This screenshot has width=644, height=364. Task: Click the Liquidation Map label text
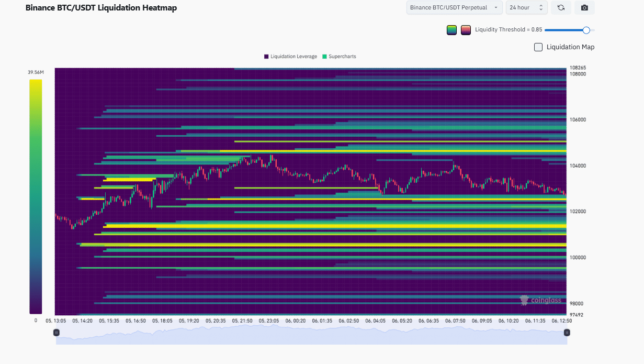[570, 47]
